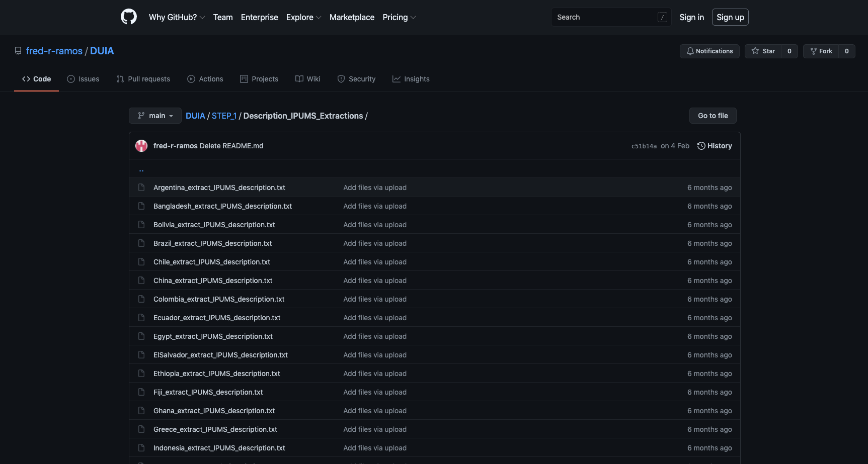Go to the Insights tab
Image resolution: width=868 pixels, height=464 pixels.
coord(411,79)
